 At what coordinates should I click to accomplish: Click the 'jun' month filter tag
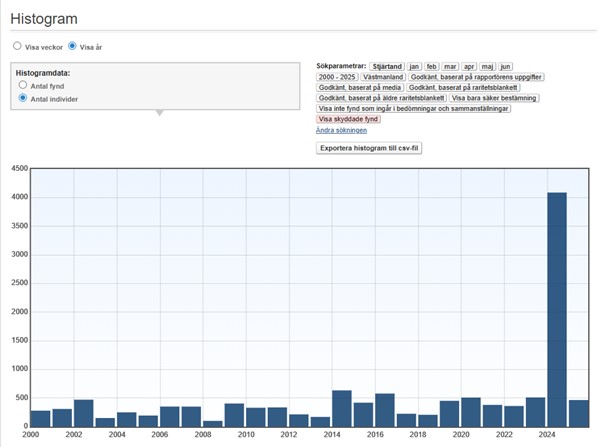506,66
